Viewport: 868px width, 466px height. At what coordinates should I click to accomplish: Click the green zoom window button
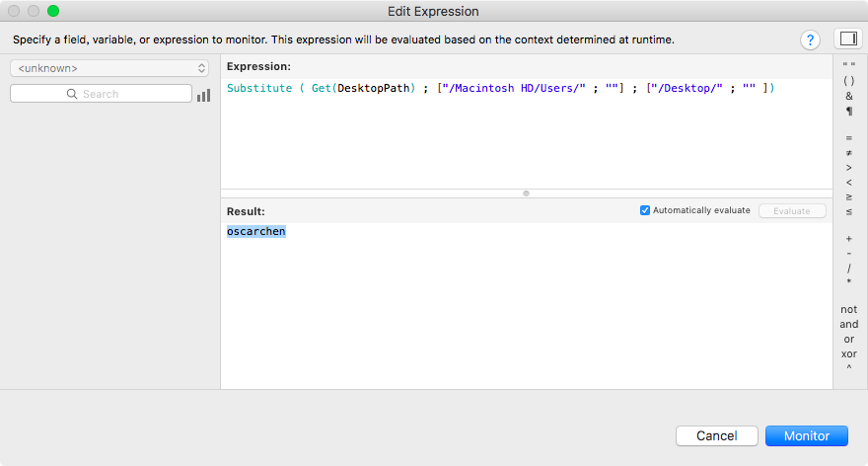click(x=53, y=11)
